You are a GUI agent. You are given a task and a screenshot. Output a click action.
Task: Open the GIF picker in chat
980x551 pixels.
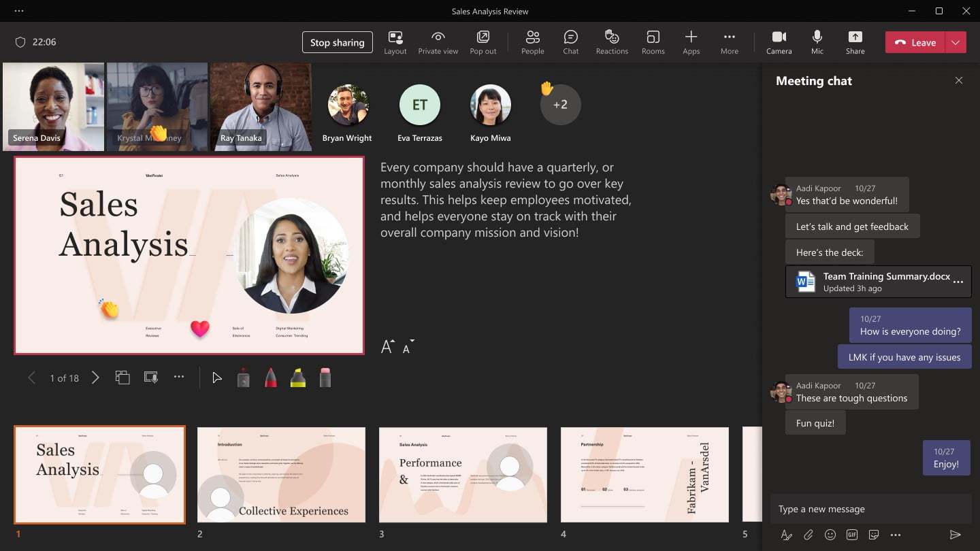(852, 535)
